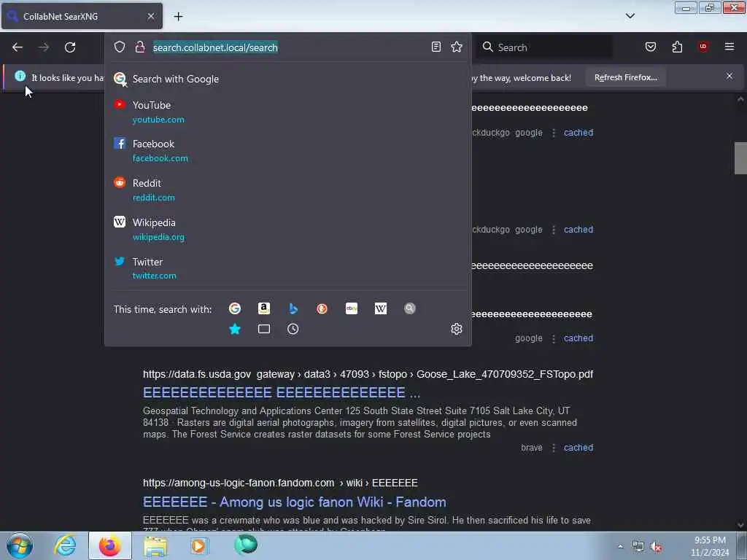747x560 pixels.
Task: Toggle reader view icon in address bar
Action: coord(436,47)
